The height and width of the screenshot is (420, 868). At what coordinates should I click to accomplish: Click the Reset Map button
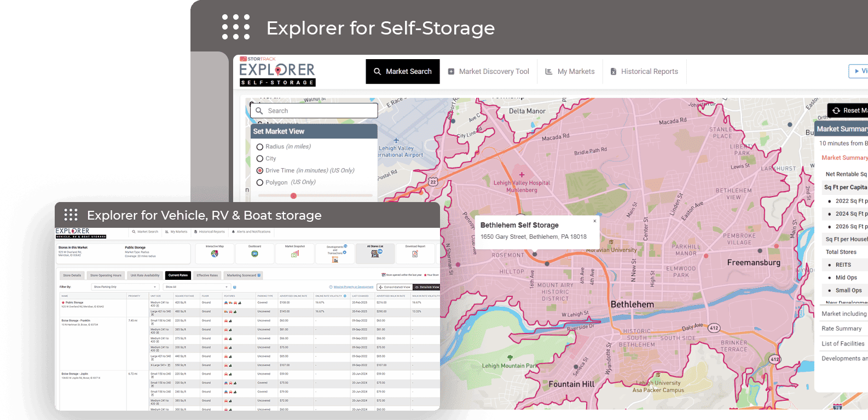pyautogui.click(x=849, y=111)
